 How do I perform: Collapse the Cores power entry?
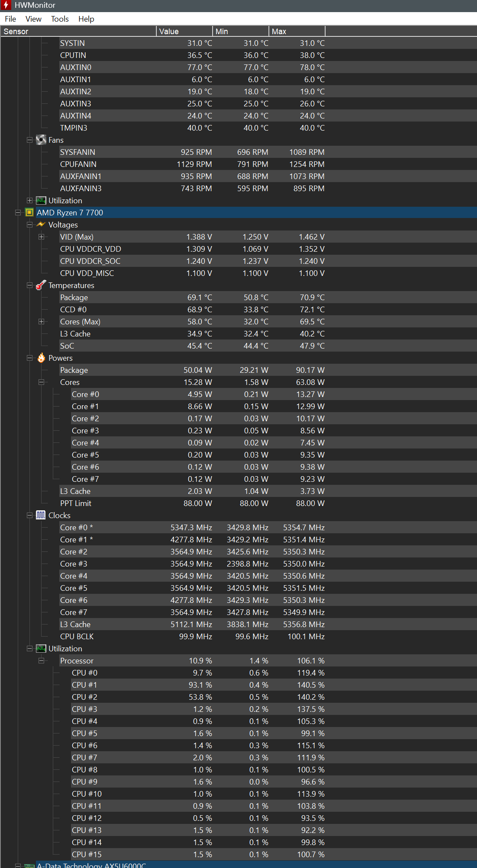tap(41, 382)
